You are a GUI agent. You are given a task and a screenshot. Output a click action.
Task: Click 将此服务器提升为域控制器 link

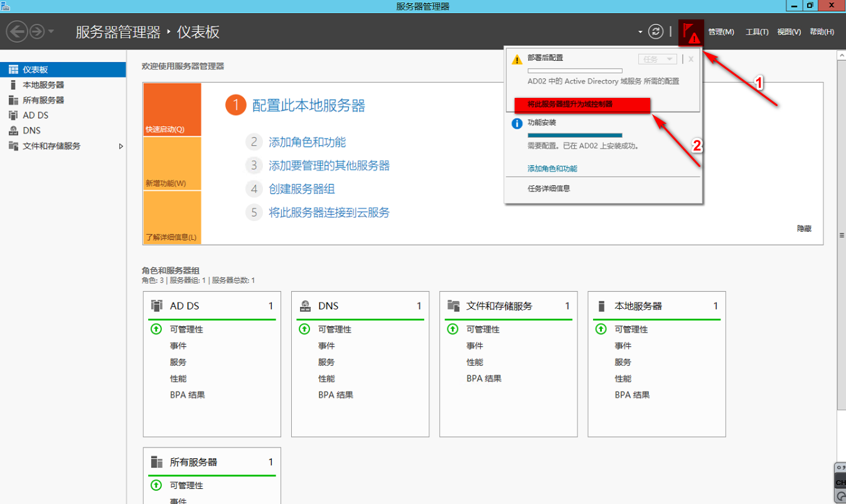pos(570,104)
